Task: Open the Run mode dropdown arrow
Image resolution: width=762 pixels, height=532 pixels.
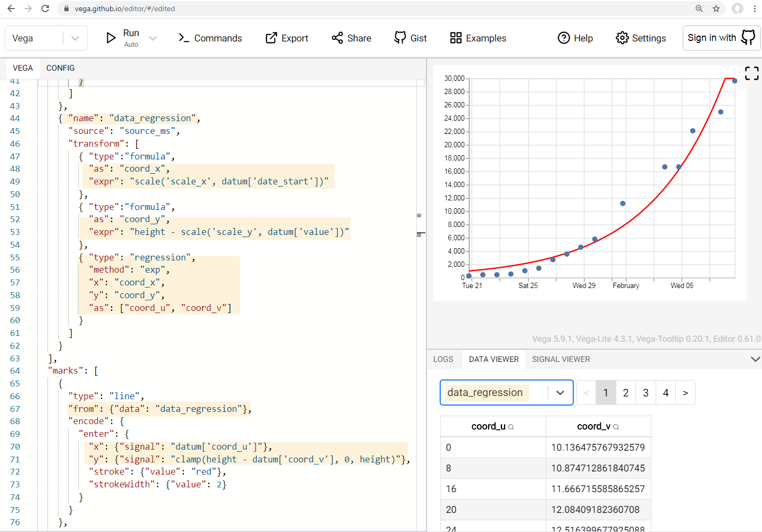Action: 153,38
